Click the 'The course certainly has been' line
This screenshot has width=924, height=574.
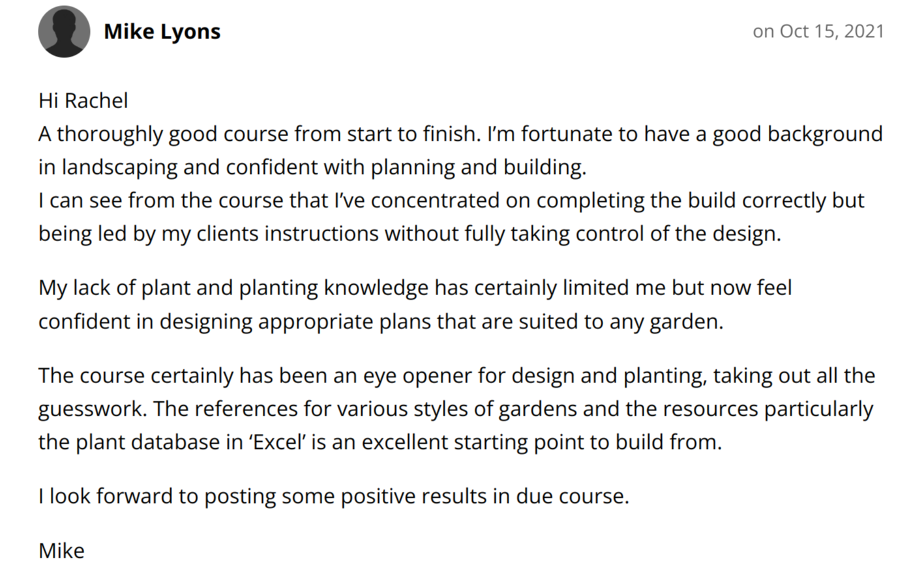[456, 375]
